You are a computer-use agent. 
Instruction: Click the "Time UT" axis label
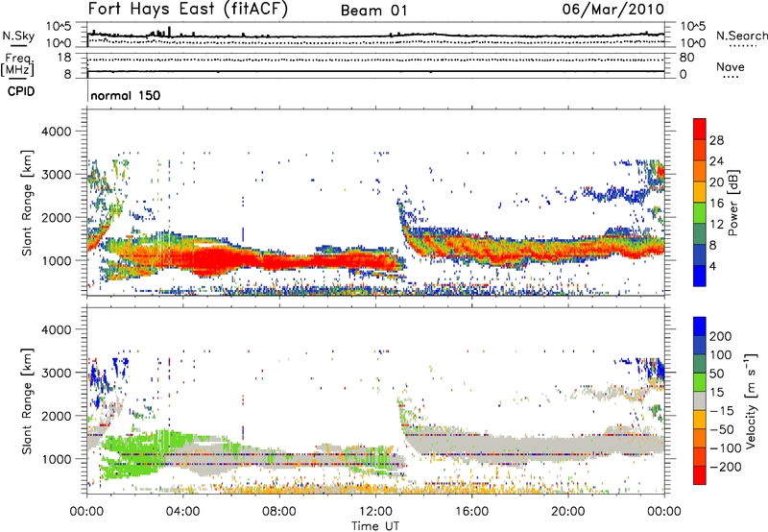375,526
